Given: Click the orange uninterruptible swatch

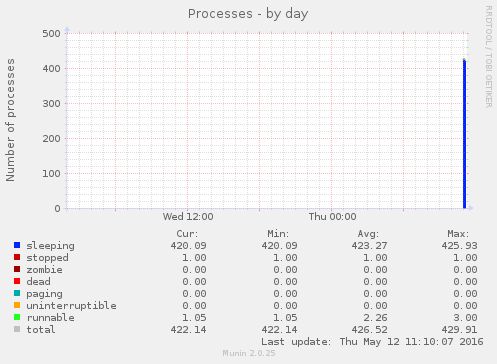Looking at the screenshot, I should (17, 305).
